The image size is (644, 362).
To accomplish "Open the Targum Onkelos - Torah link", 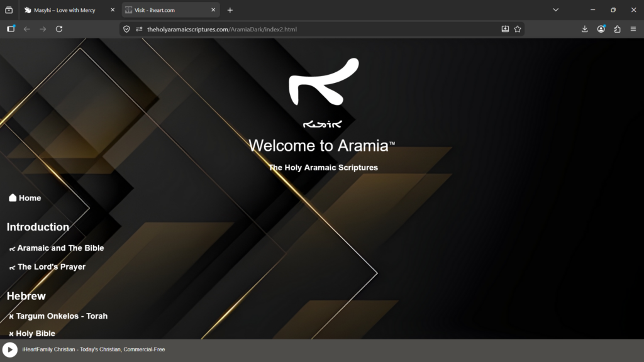I will click(61, 316).
